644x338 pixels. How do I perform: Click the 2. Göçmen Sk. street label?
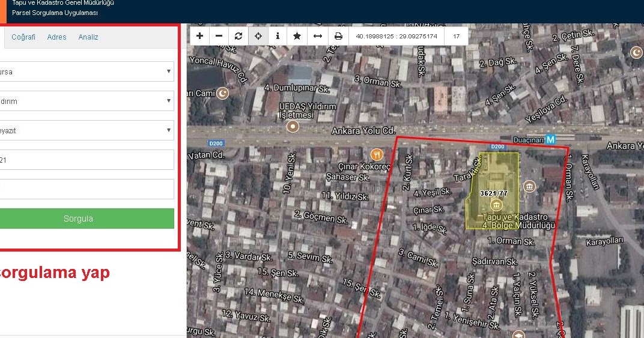coord(321,217)
